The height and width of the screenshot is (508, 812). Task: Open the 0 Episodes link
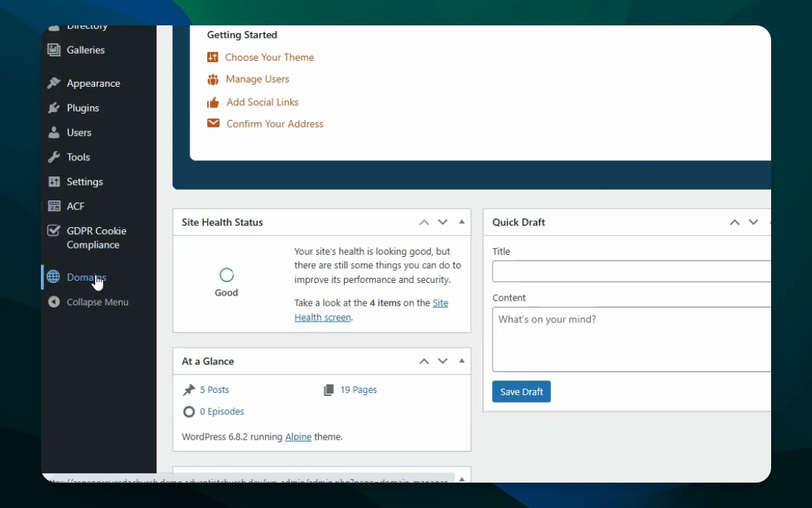(x=221, y=411)
